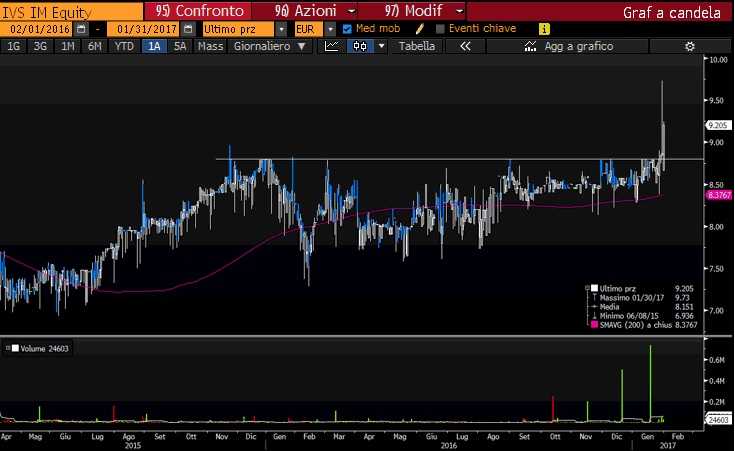Select the candlestick chart type icon
735x451 pixels.
tap(360, 46)
